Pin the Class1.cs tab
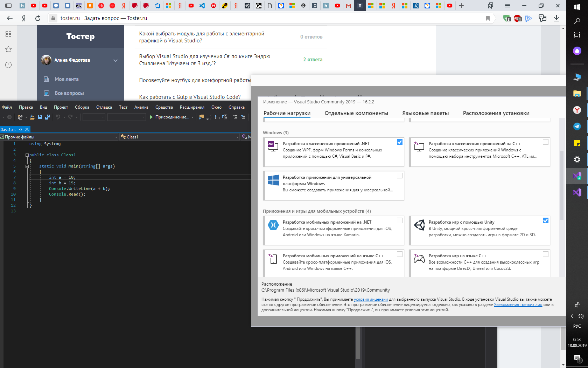Image resolution: width=588 pixels, height=368 pixels. [x=21, y=130]
